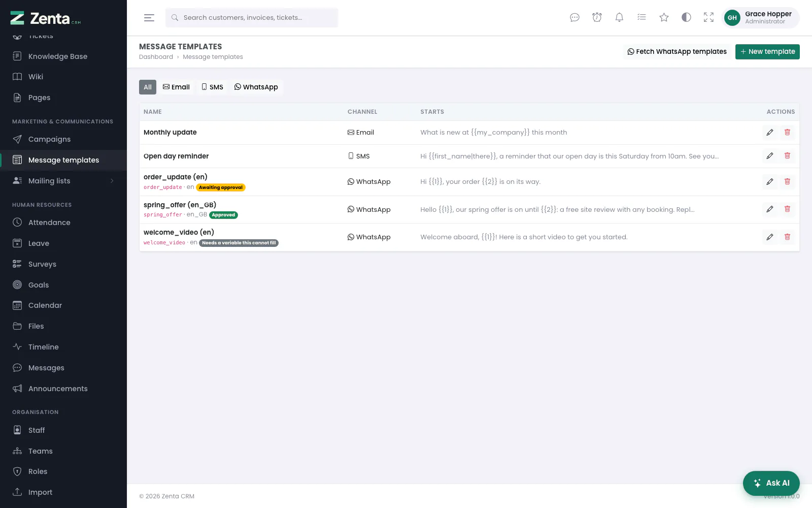Open Roles in the sidebar
This screenshot has width=812, height=508.
[63, 471]
